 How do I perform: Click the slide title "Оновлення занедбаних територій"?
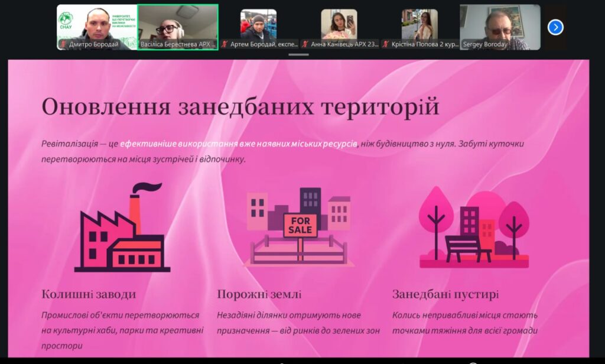point(240,107)
